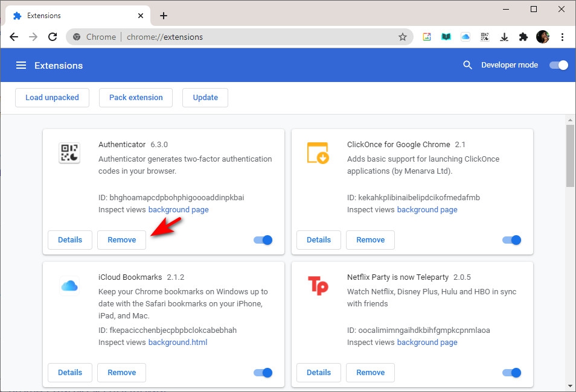Open the profile avatar menu
This screenshot has width=576, height=392.
pyautogui.click(x=543, y=37)
